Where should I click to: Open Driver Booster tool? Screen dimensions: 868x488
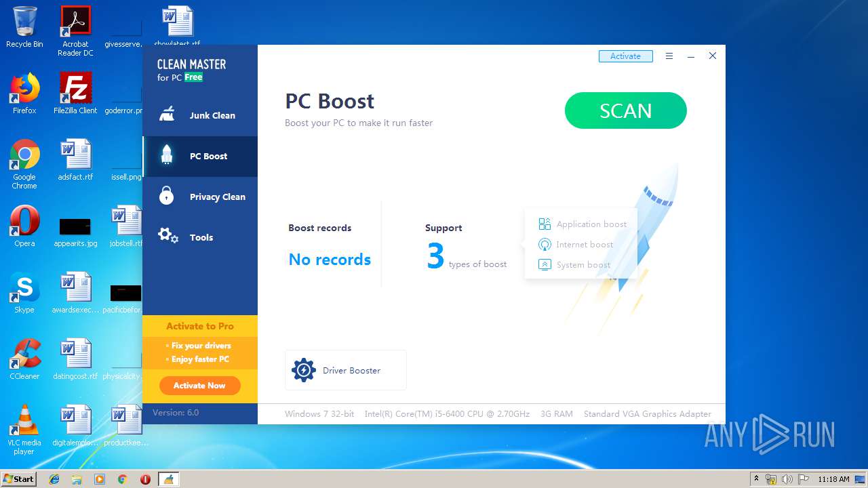[345, 370]
